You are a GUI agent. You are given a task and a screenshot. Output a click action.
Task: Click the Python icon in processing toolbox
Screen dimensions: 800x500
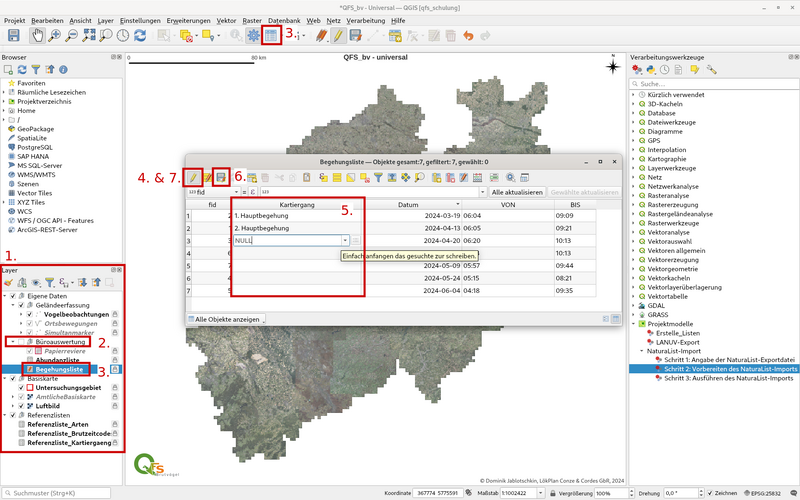651,69
